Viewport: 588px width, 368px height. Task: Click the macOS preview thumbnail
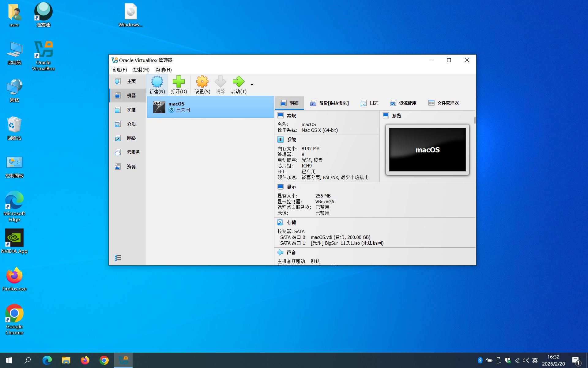pos(427,150)
